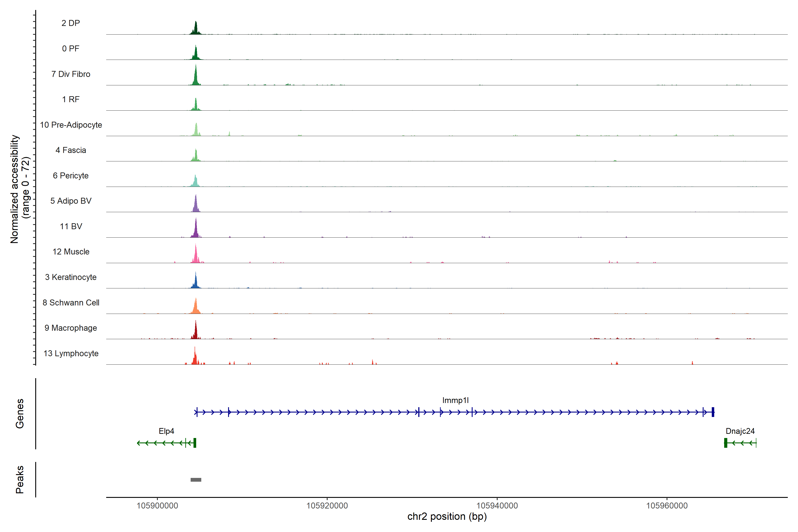The width and height of the screenshot is (798, 532).
Task: Click the 105920000 axis tick label
Action: [327, 506]
